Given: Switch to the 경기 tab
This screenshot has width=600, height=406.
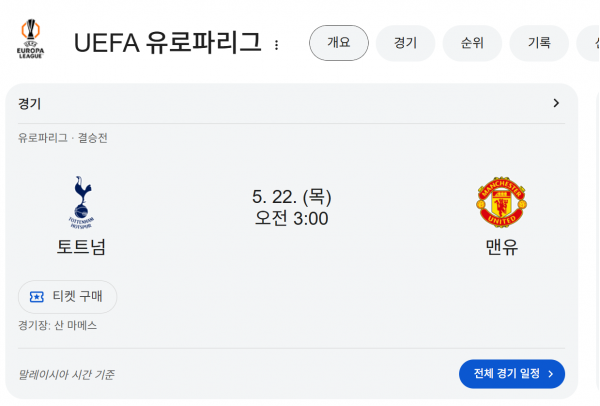Looking at the screenshot, I should tap(405, 43).
